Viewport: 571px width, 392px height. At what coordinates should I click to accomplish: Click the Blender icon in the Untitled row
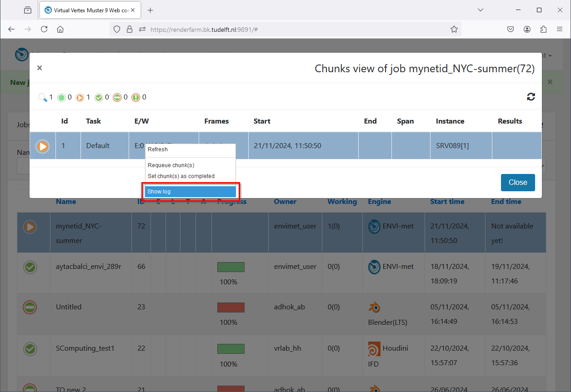374,308
